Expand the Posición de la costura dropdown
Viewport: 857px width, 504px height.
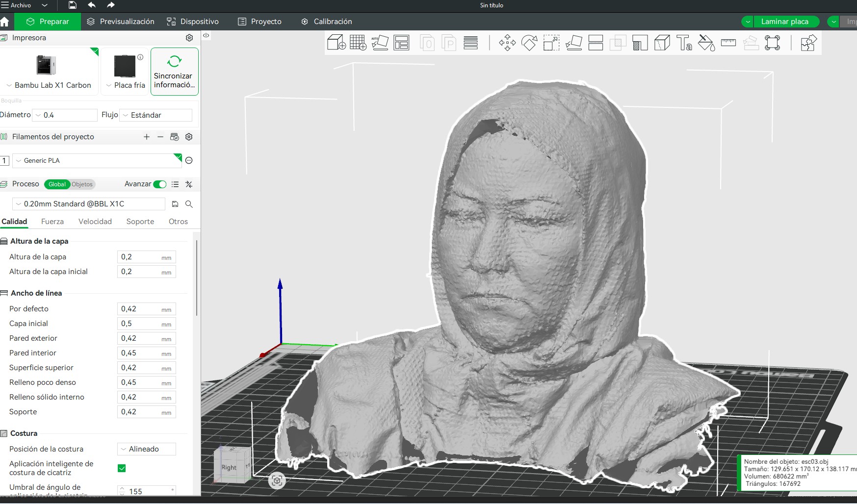tap(146, 449)
